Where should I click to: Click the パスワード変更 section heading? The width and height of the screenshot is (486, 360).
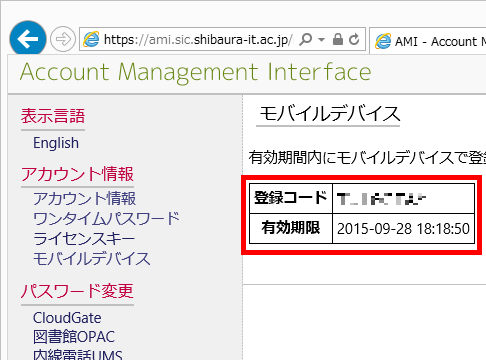(77, 291)
